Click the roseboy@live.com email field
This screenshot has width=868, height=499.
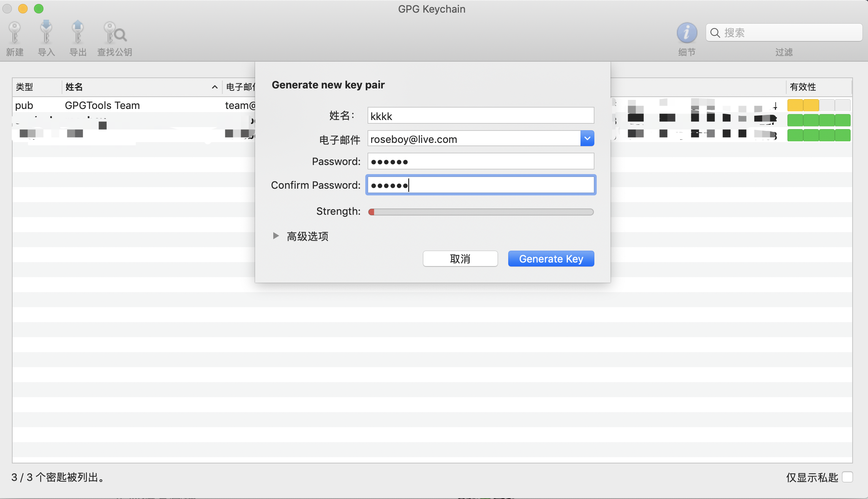pyautogui.click(x=474, y=139)
